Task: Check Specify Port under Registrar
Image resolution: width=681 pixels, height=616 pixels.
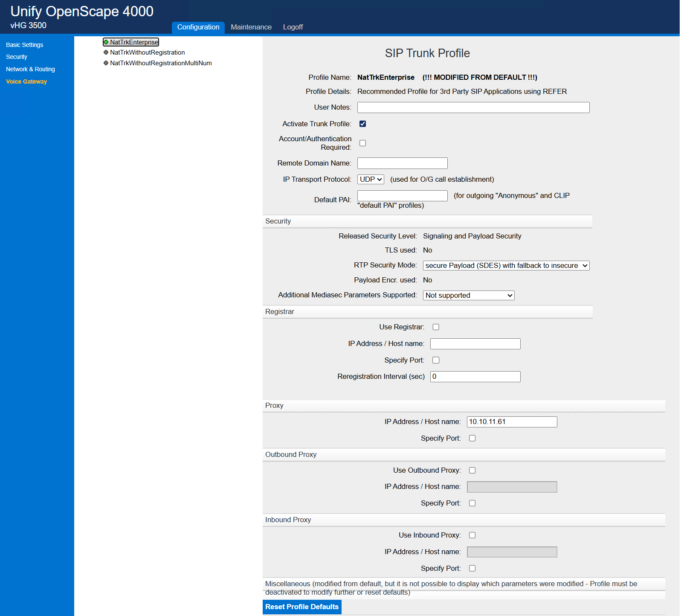Action: (x=436, y=360)
